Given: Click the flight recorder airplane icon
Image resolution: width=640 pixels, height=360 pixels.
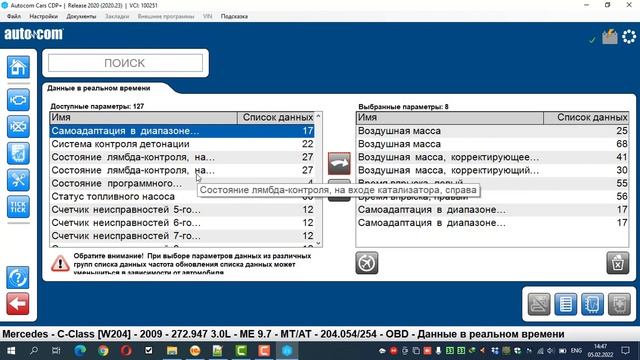Looking at the screenshot, I should pos(367,263).
